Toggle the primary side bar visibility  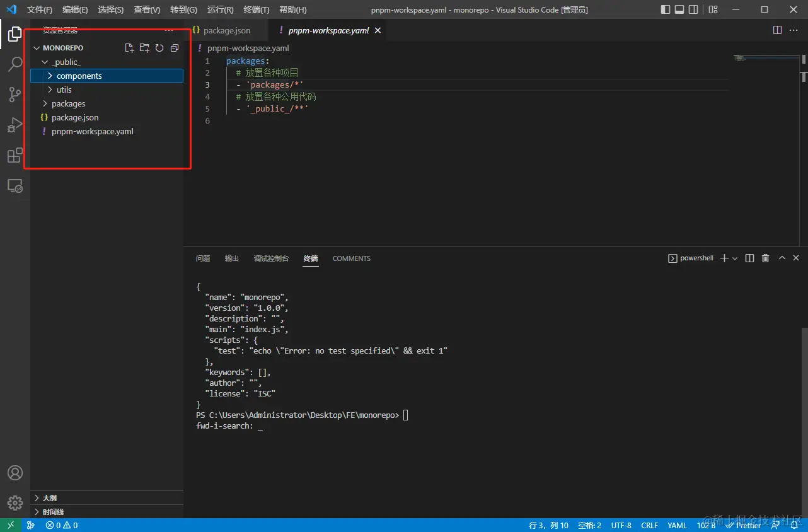click(x=666, y=9)
